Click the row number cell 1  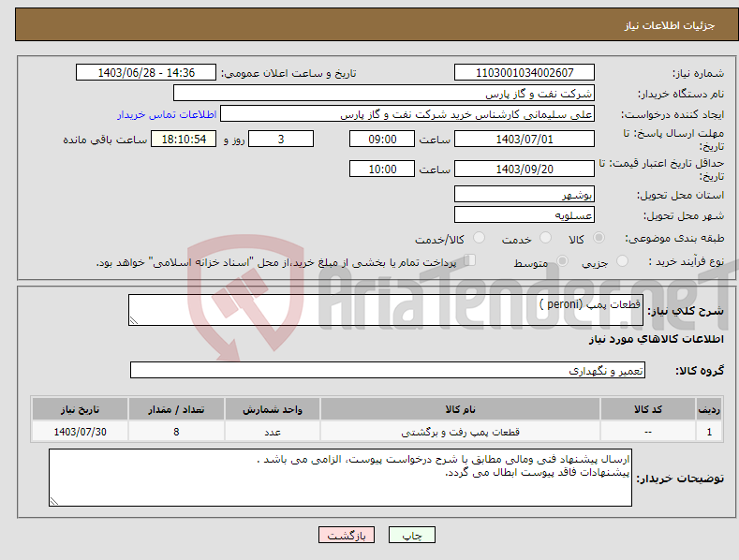(709, 432)
